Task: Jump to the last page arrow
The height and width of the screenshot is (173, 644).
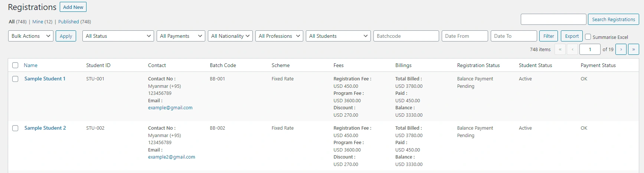Action: (x=633, y=49)
